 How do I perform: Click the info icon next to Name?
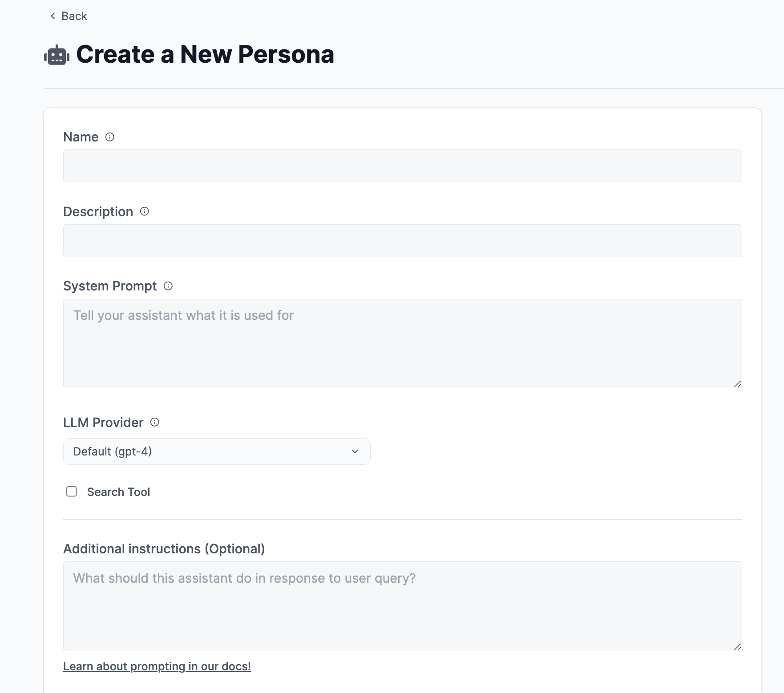[x=109, y=137]
